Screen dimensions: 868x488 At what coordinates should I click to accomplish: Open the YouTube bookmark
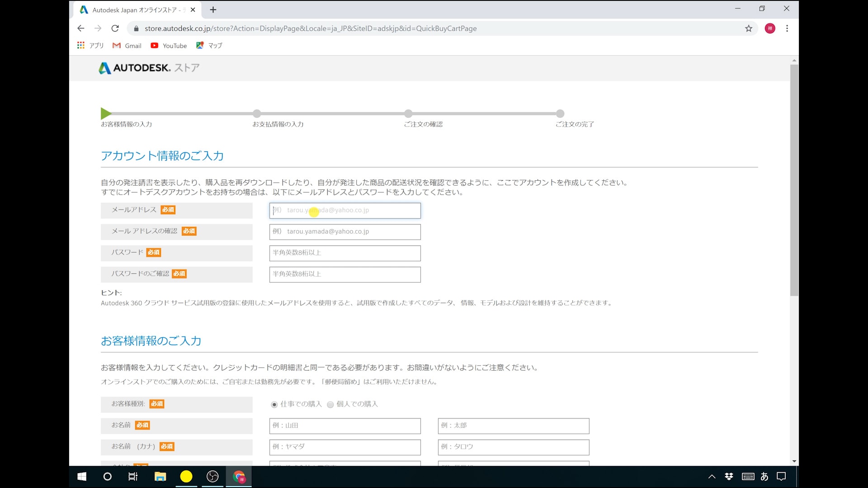tap(169, 46)
